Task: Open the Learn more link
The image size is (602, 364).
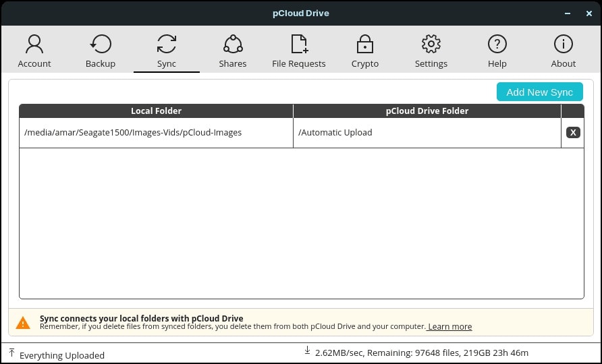Action: (x=449, y=326)
